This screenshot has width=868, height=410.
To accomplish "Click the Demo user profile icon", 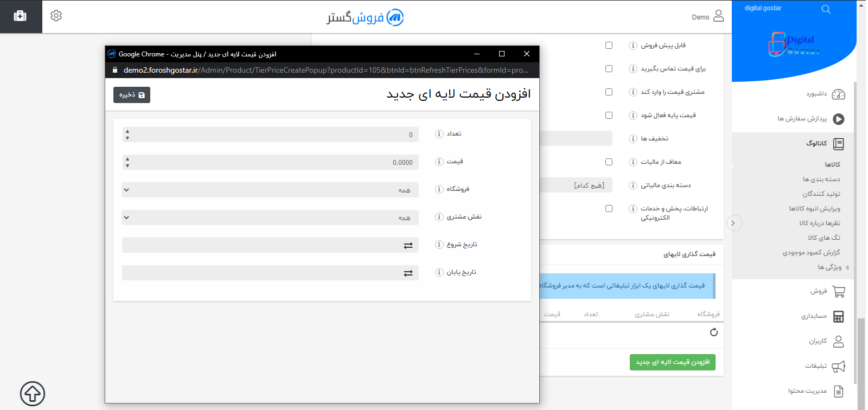I will pos(718,16).
